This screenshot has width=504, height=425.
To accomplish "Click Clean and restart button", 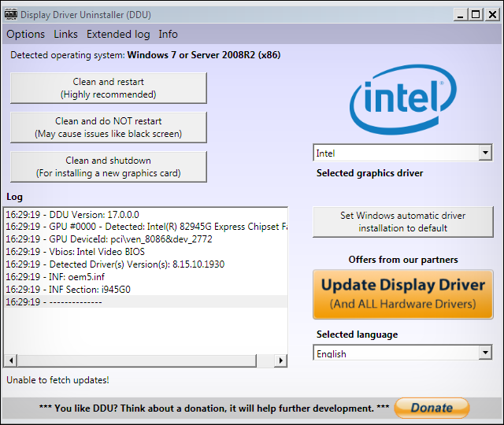I will click(x=109, y=88).
